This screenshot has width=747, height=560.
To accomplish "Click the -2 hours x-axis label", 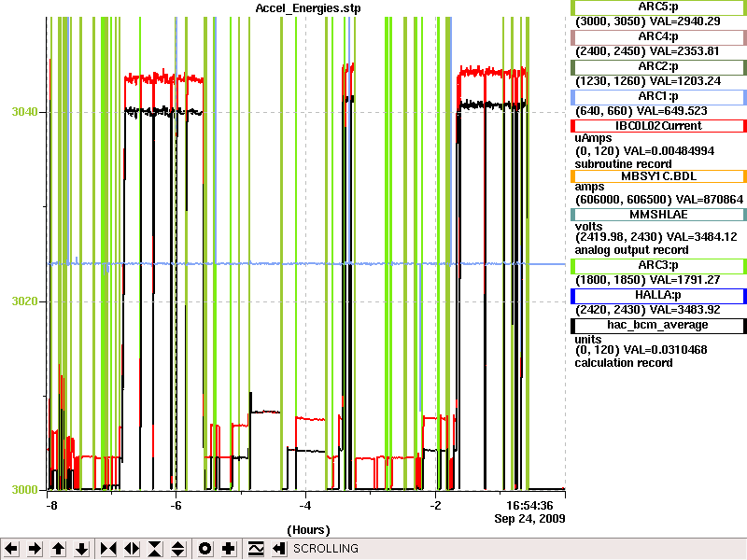I will point(435,505).
